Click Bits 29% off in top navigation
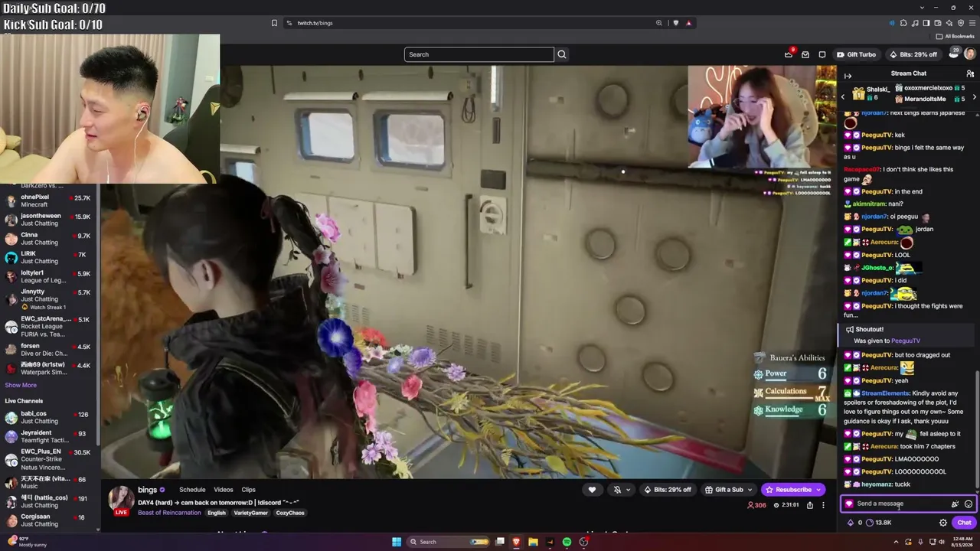Image resolution: width=980 pixels, height=551 pixels. coord(913,54)
